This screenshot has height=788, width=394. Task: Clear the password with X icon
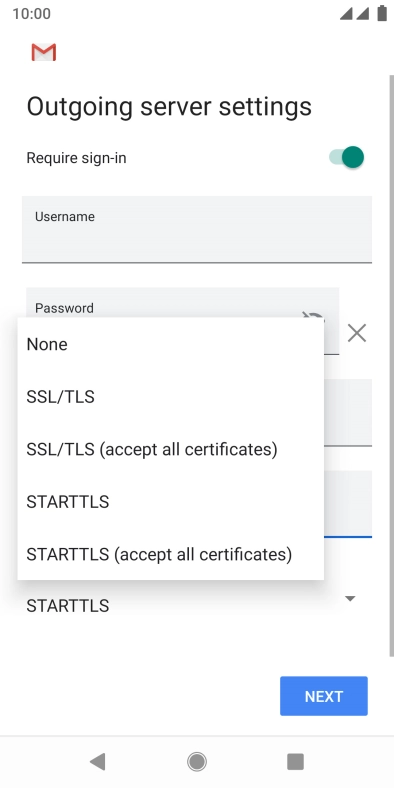(357, 333)
